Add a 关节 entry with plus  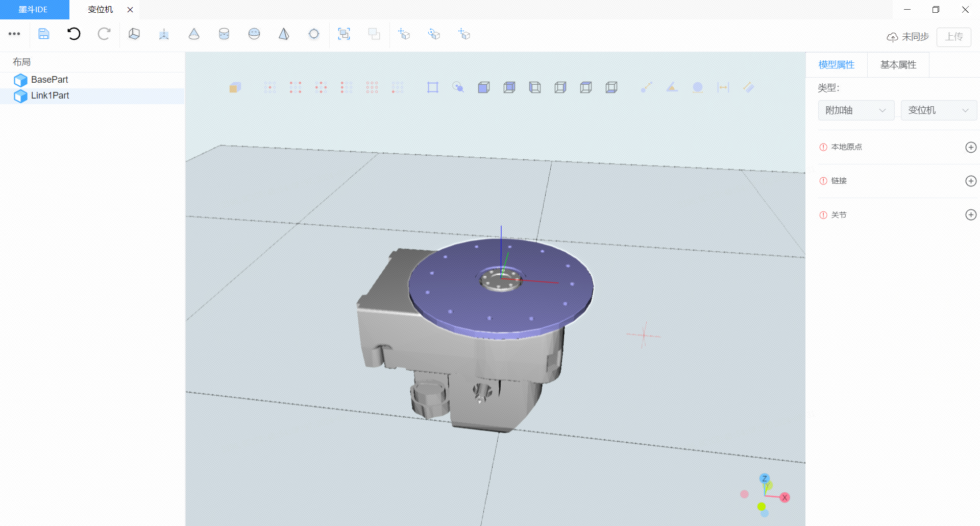(x=971, y=215)
